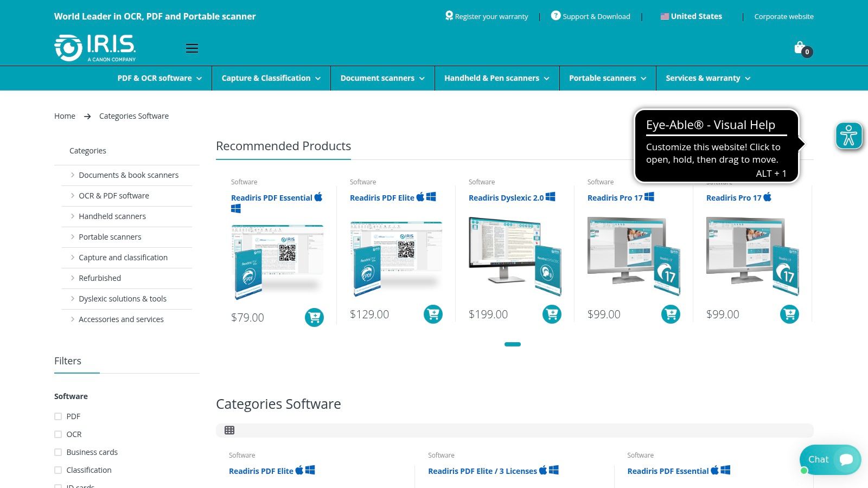Click the grid view icon

[229, 431]
